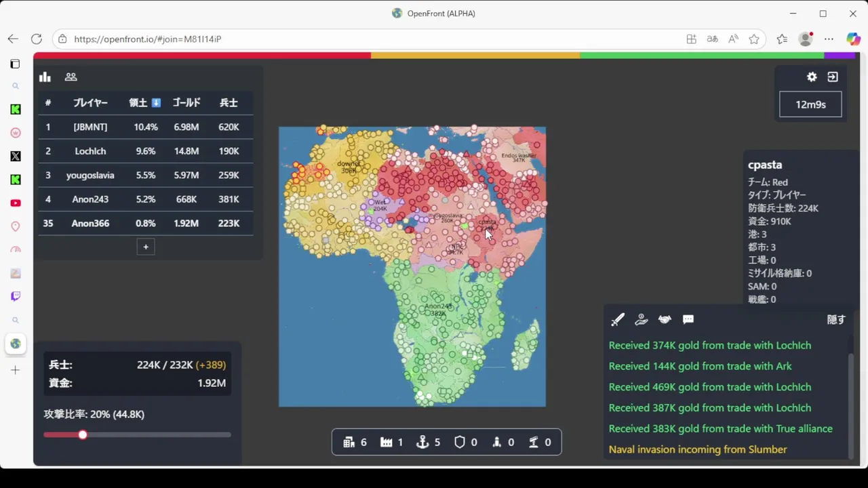Expand leaderboard with the plus button
Screen dimensions: 868x488
click(x=146, y=247)
